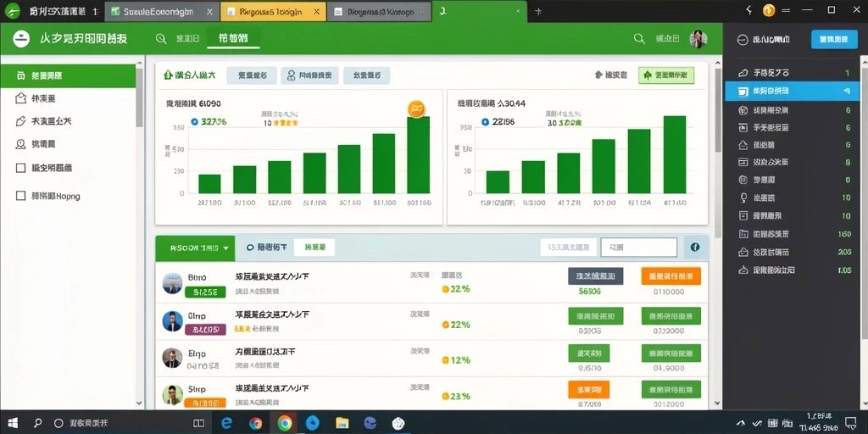Open Microsoft Edge from the taskbar
The image size is (868, 434).
[x=226, y=424]
